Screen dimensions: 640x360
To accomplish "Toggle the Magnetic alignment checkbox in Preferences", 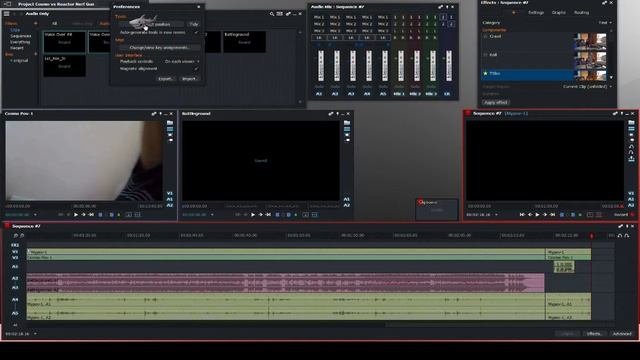I will click(196, 69).
